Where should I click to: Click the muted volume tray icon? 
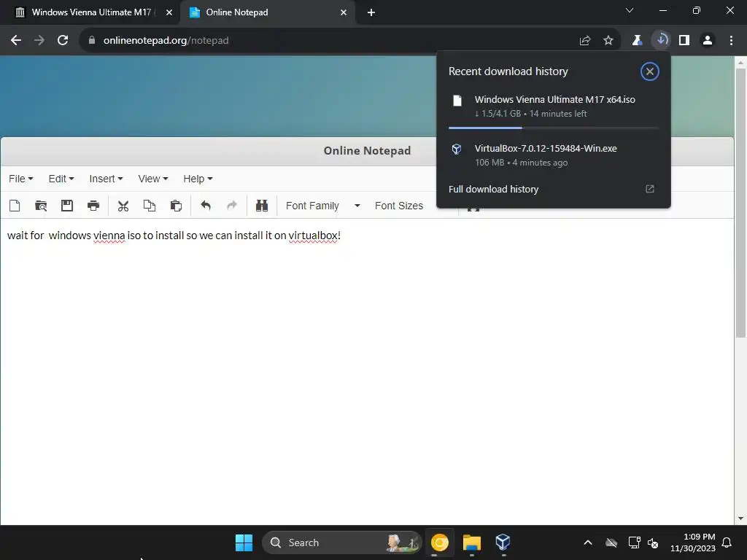[653, 542]
